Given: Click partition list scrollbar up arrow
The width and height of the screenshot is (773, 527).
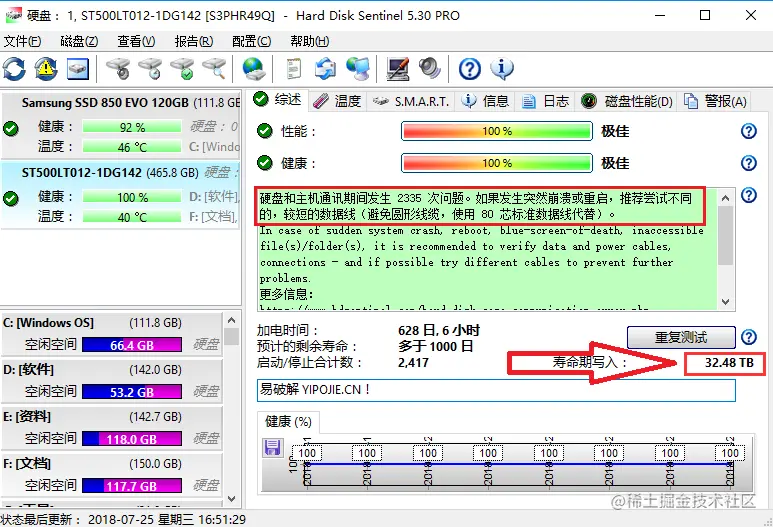Looking at the screenshot, I should (x=232, y=320).
